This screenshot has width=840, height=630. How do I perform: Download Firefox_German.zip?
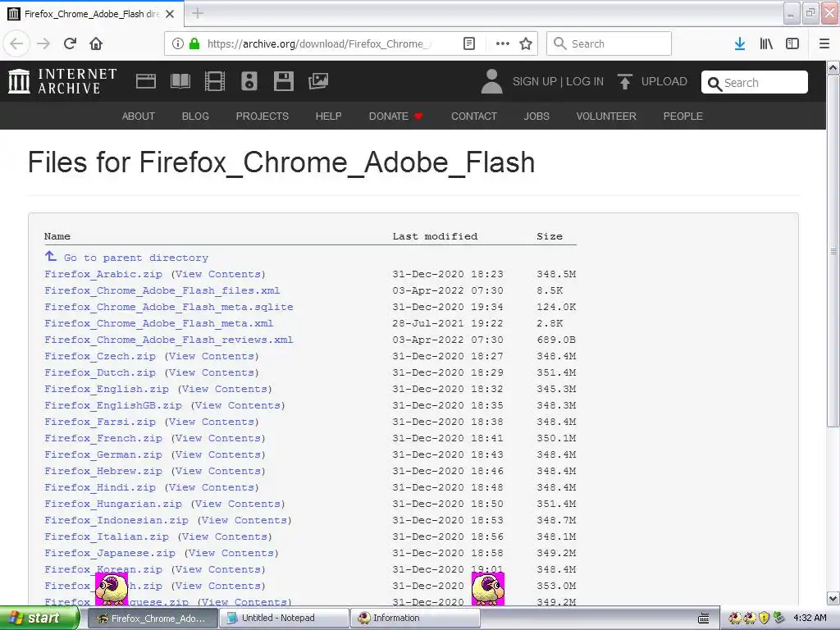[103, 454]
